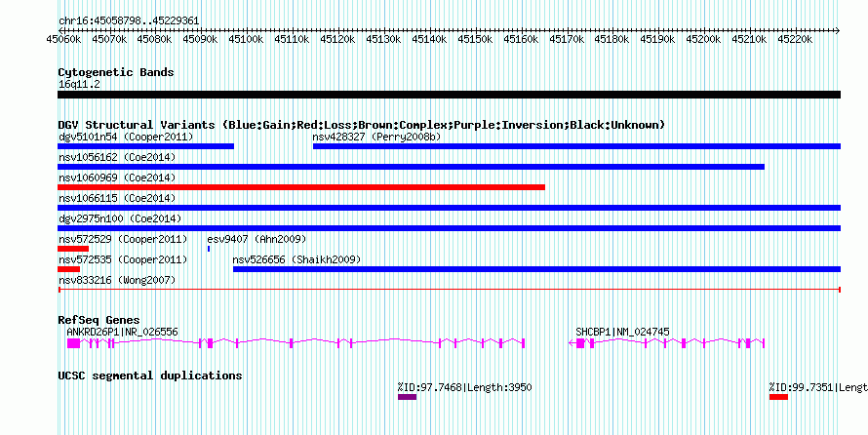Viewport: 868px width, 435px height.
Task: Click the 45160k ruler tick label
Action: [521, 40]
